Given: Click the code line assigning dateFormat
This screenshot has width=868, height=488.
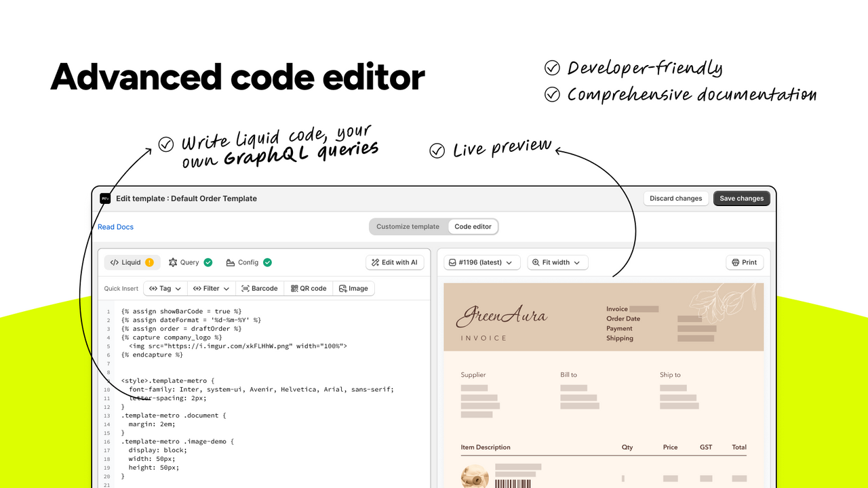Looking at the screenshot, I should [191, 320].
